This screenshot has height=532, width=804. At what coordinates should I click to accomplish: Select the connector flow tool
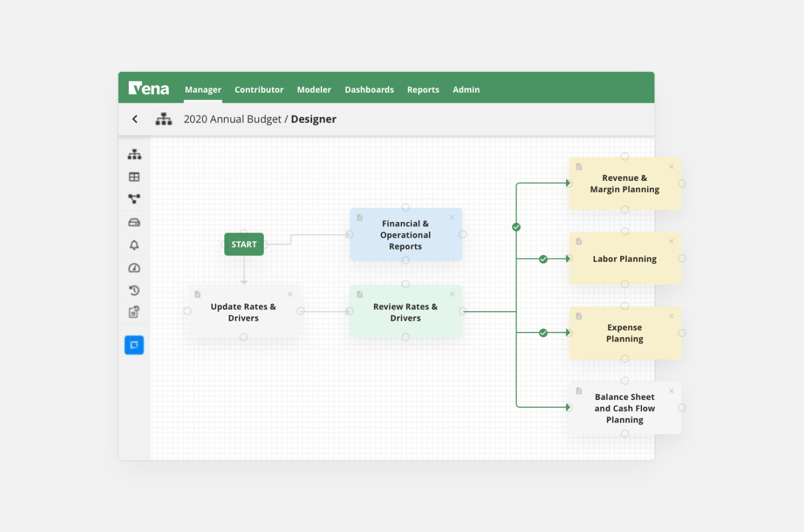coord(134,198)
